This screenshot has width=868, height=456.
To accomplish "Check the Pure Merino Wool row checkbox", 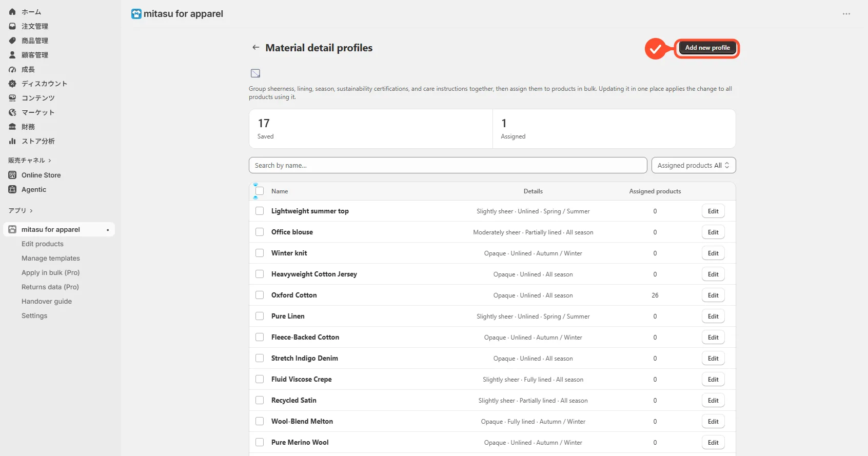I will point(260,442).
